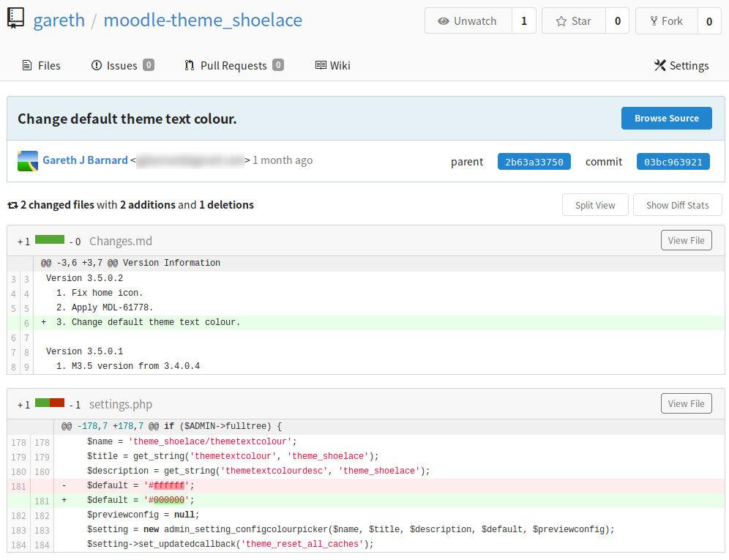Screen dimensions: 729x560
Task: Show Diff Stats
Action: pos(677,205)
